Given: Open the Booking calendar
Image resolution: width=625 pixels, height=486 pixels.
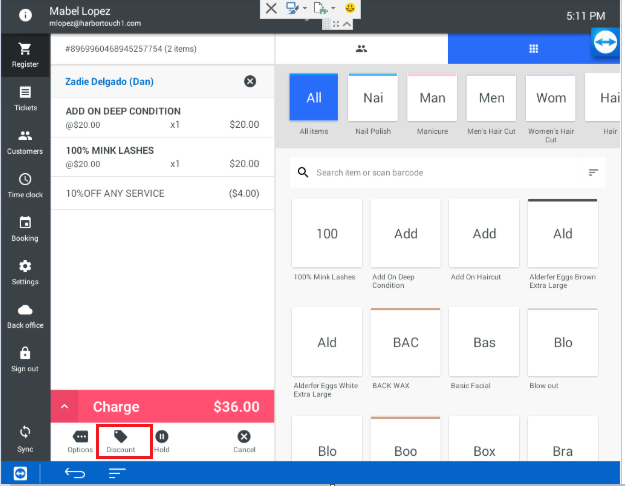Looking at the screenshot, I should (x=25, y=229).
